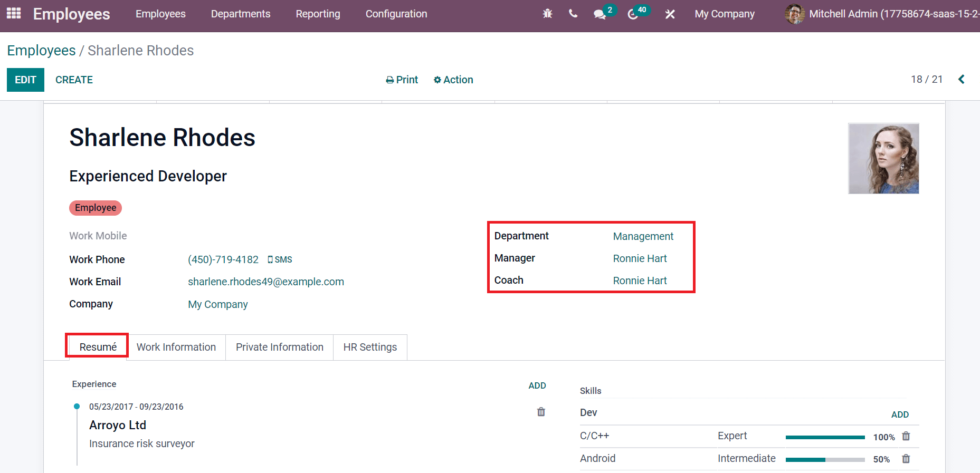
Task: Delete the Android skill
Action: click(906, 459)
